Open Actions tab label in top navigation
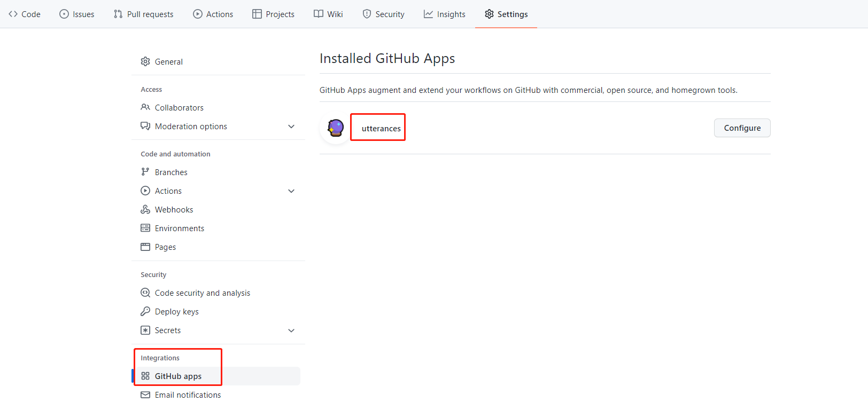The height and width of the screenshot is (418, 868). 220,14
